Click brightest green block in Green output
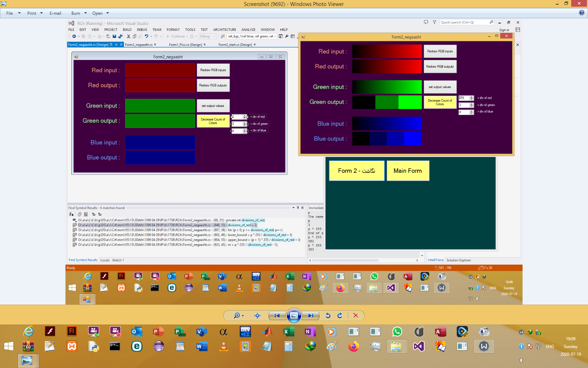The height and width of the screenshot is (368, 588). pos(410,102)
